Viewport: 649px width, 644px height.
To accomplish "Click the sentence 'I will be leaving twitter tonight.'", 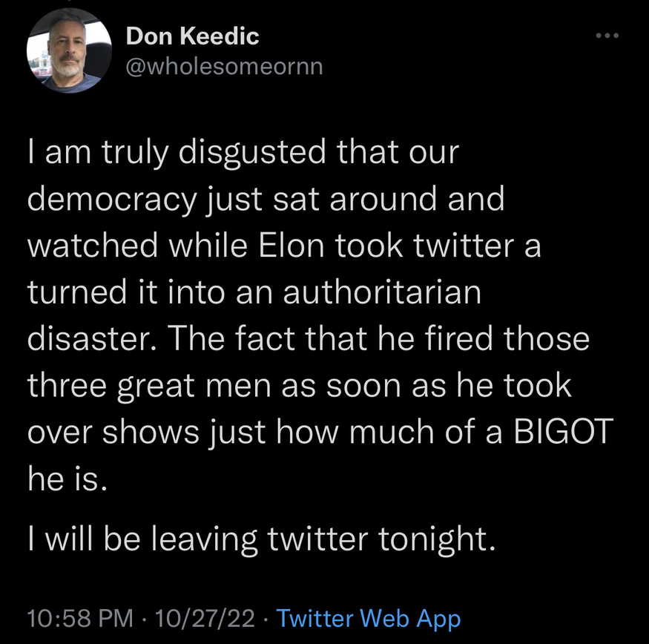I will (260, 539).
